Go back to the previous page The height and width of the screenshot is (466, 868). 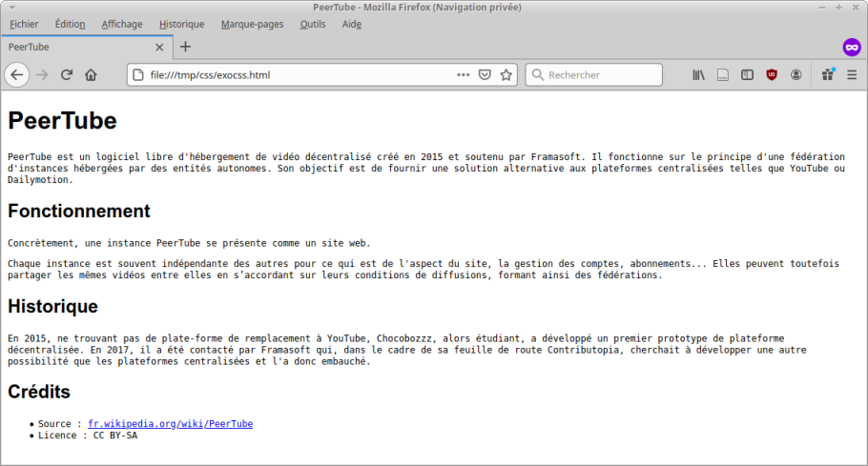[17, 74]
